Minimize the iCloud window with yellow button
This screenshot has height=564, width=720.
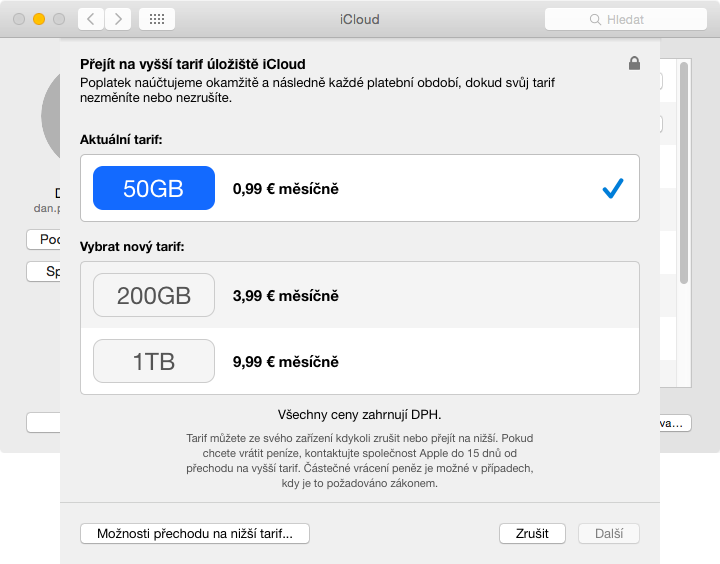[x=39, y=19]
